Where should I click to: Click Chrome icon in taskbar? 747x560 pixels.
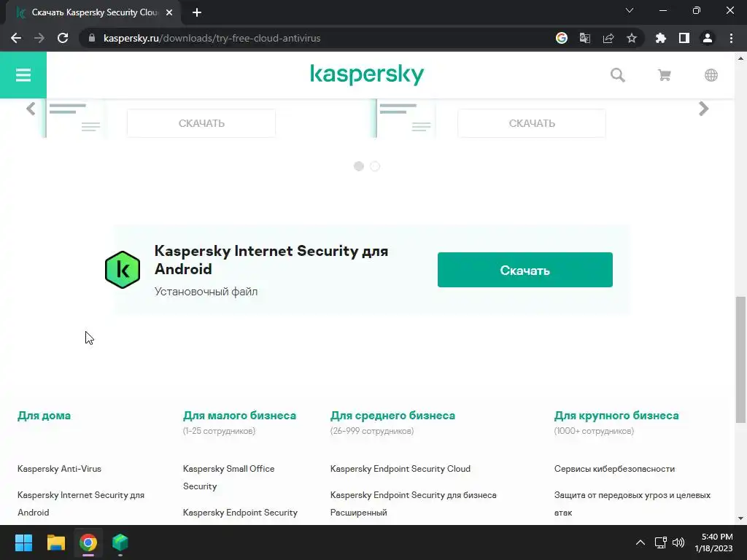click(88, 542)
